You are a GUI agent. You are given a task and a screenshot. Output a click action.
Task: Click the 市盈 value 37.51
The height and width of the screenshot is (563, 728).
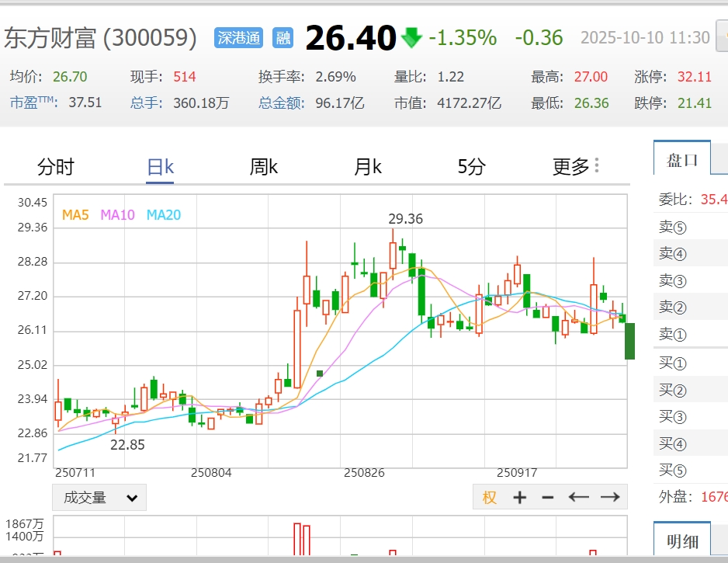point(85,103)
